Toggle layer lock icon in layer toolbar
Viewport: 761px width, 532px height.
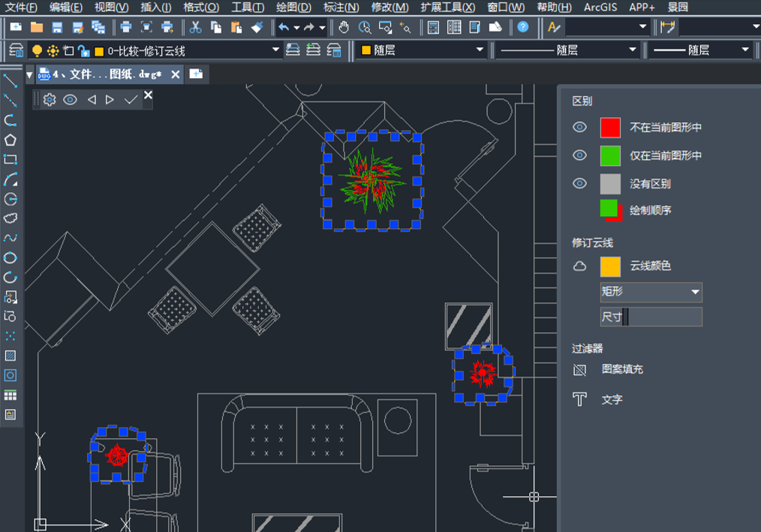83,50
